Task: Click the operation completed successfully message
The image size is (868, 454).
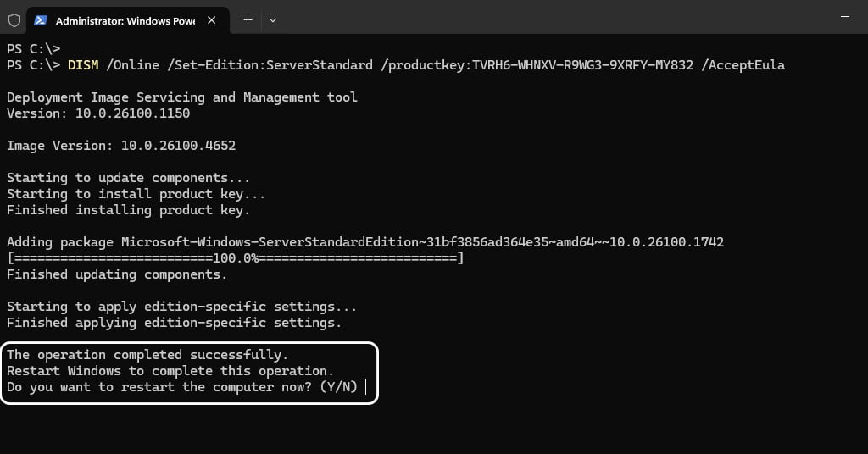Action: [147, 355]
